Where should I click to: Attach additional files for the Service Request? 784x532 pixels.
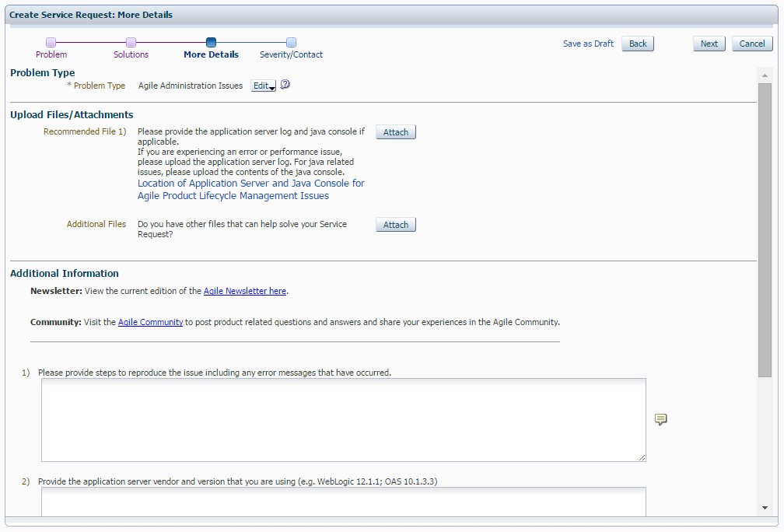tap(395, 224)
